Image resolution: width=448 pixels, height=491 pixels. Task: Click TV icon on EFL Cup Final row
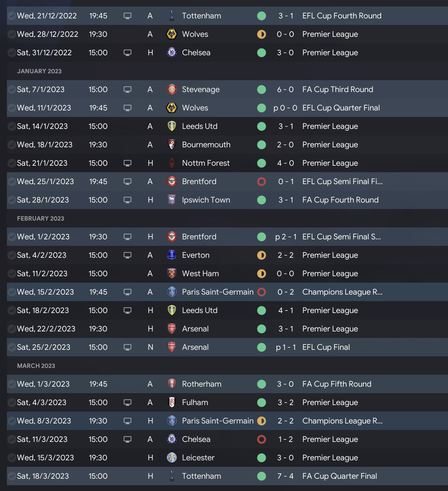[x=128, y=347]
